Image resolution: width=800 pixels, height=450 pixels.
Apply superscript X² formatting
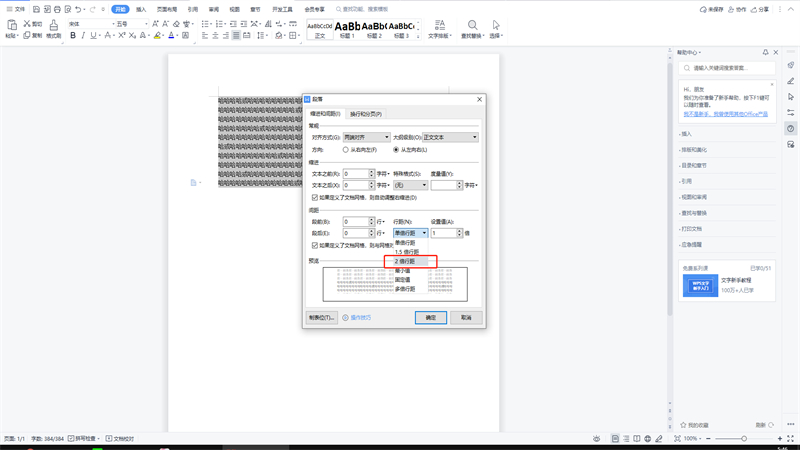[x=121, y=36]
